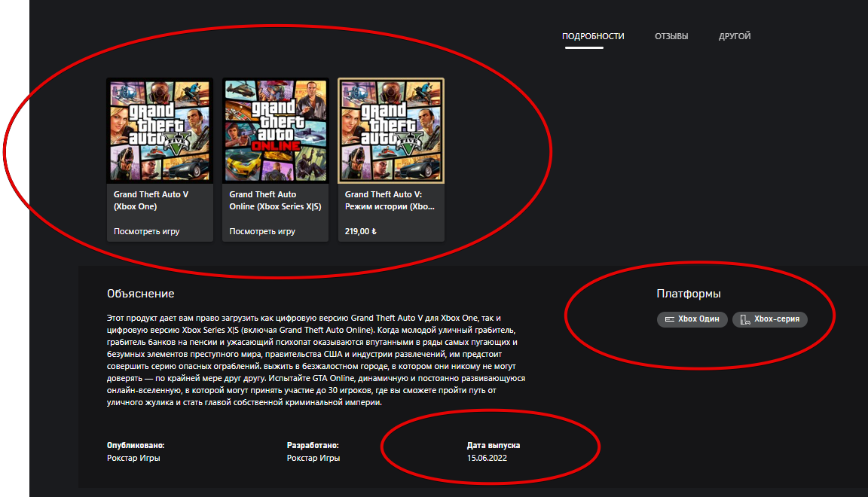
Task: Open Grand Theft Auto V (Xbox One) cover art
Action: coord(160,130)
